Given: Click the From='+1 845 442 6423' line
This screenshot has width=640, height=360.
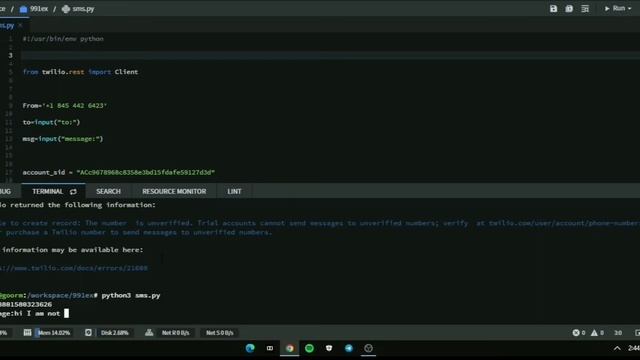Looking at the screenshot, I should 65,106.
